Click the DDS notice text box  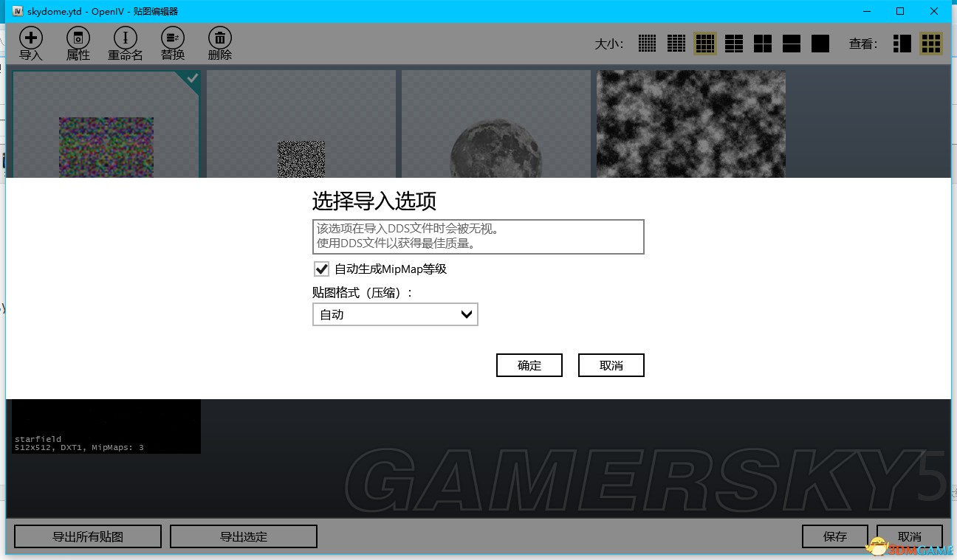click(478, 236)
